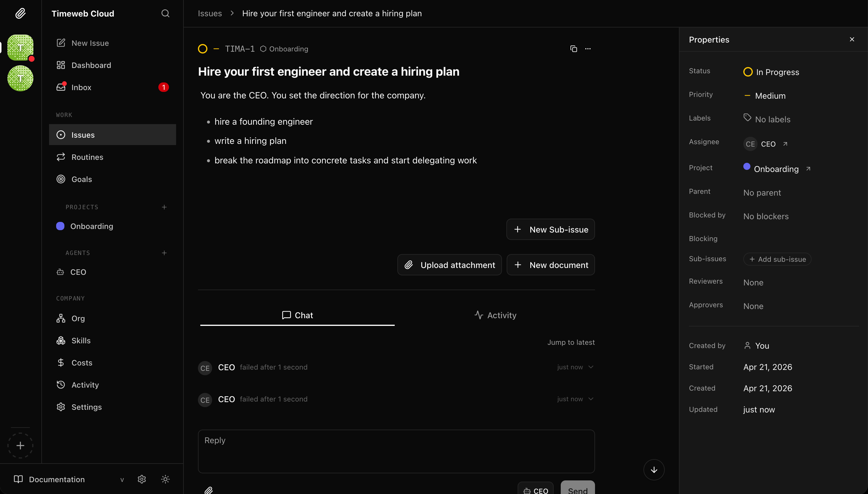
Task: Click the search icon beside Timeweb Cloud
Action: coord(165,14)
